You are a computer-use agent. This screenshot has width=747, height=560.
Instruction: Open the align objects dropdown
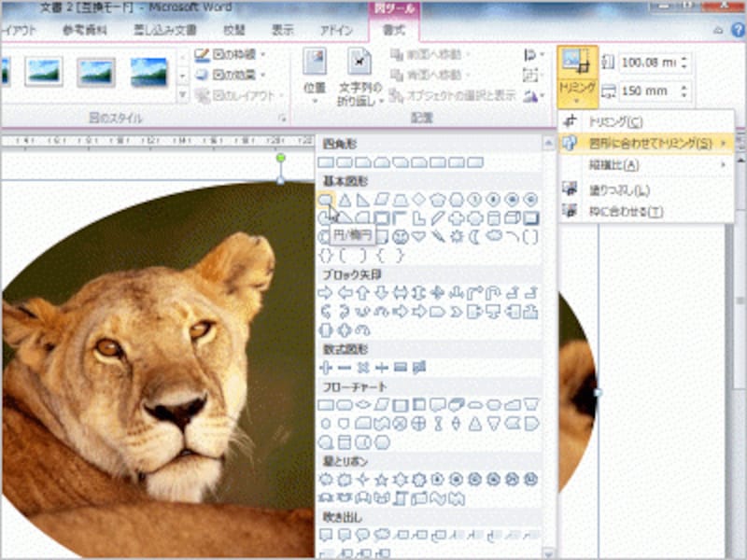pos(533,55)
